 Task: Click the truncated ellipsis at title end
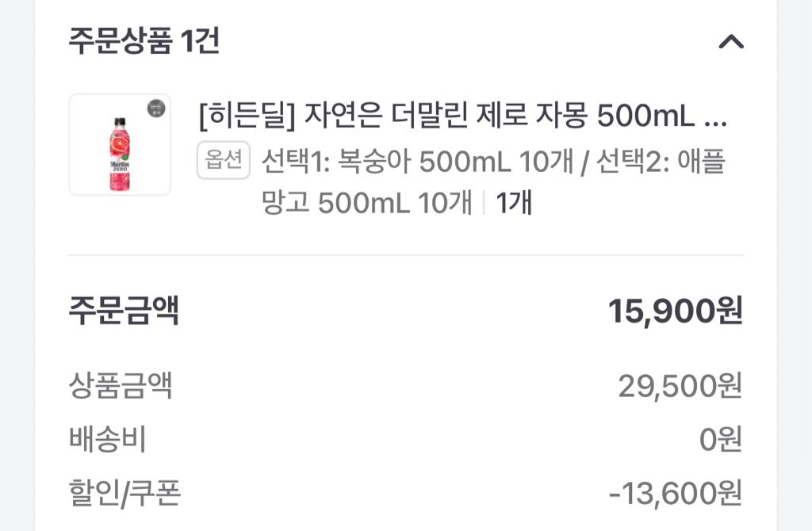point(715,119)
